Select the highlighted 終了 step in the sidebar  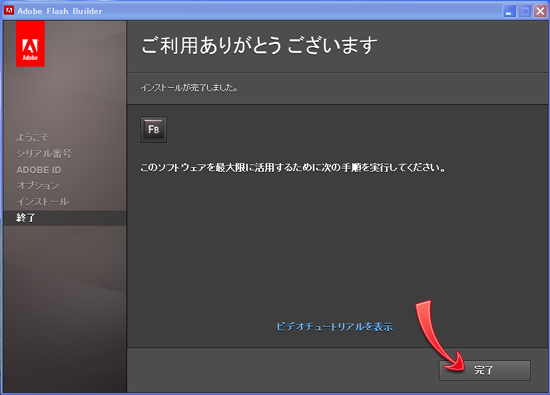(x=65, y=218)
